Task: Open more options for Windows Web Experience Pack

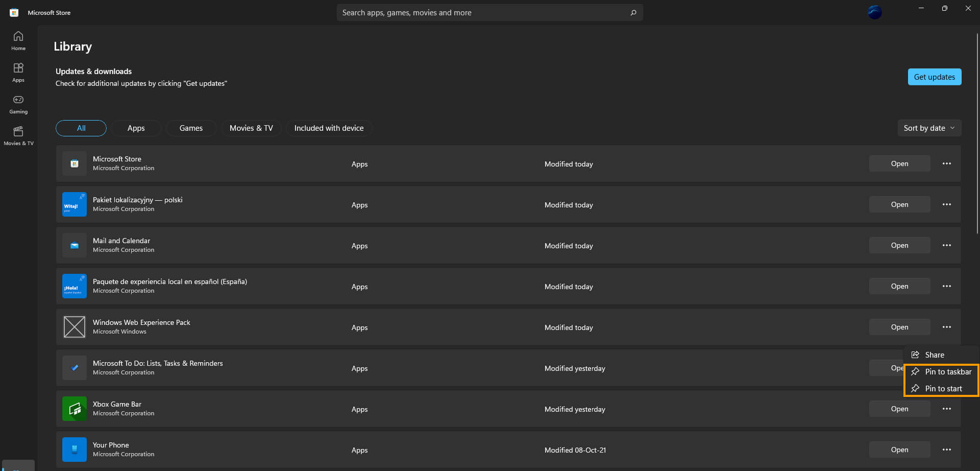Action: [947, 327]
